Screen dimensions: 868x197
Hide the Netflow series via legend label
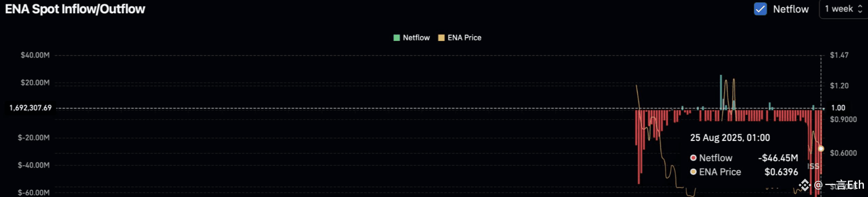tap(416, 38)
